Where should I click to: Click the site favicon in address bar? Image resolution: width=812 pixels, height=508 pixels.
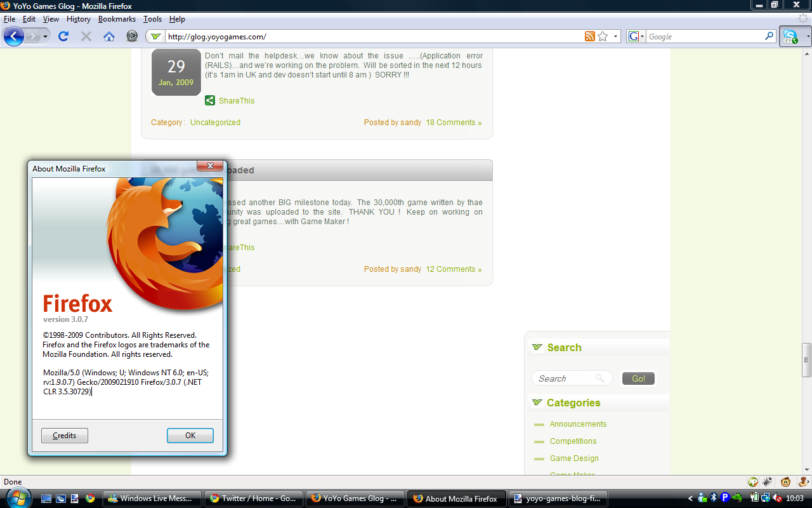tap(155, 37)
